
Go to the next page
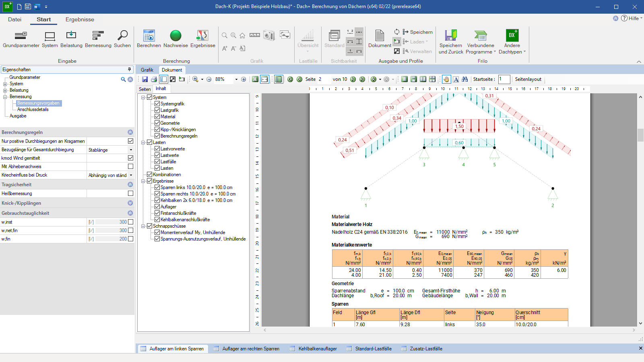[353, 79]
